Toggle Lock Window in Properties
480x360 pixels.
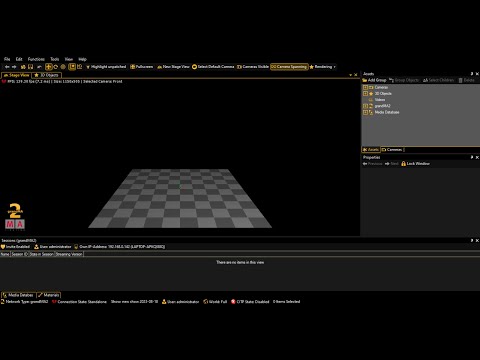click(x=415, y=164)
